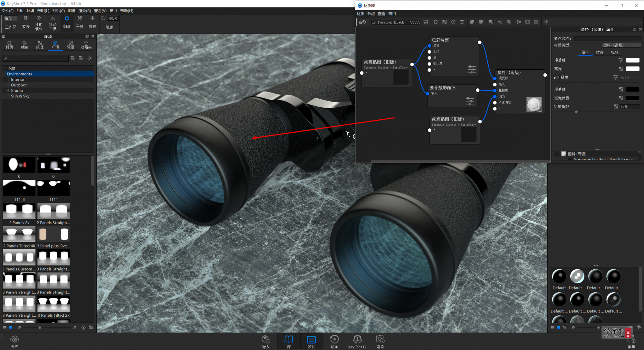Screen dimensions: 644x350
Task: Click the add folder icon in library
Action: (73, 58)
